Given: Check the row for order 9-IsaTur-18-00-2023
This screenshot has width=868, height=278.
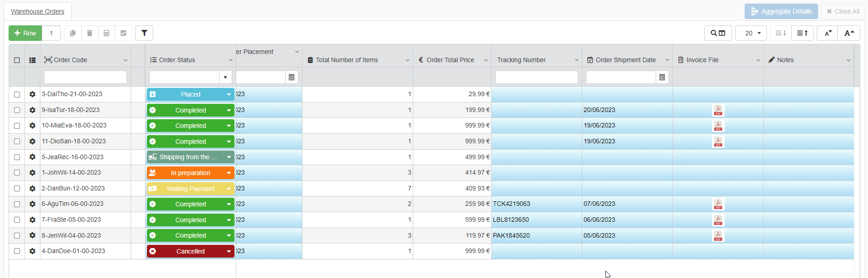Looking at the screenshot, I should pyautogui.click(x=17, y=110).
